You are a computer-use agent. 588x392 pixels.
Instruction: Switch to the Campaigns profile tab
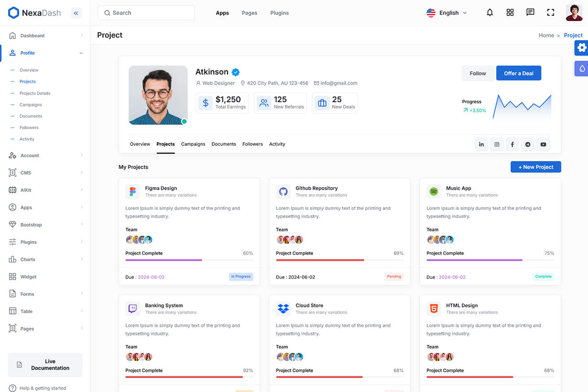point(193,144)
